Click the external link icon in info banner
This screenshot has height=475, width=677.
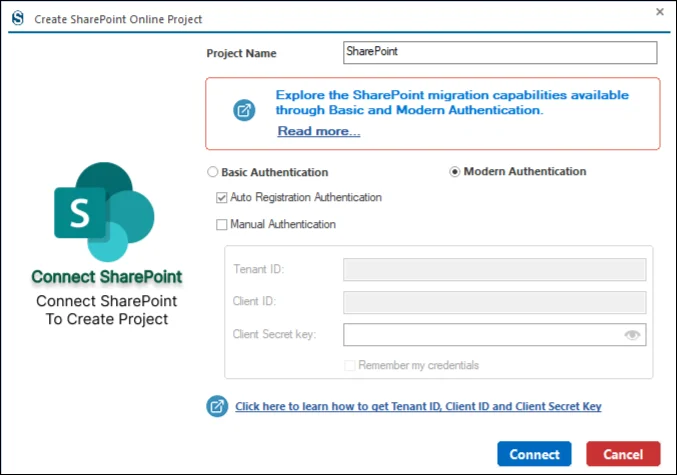click(244, 110)
